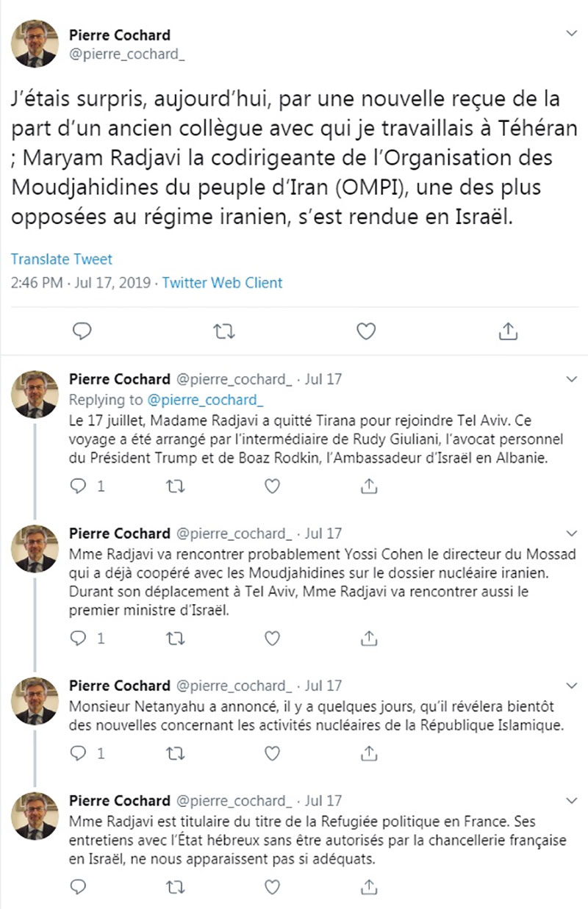Open caret menu on the Netanyahu tweet
The image size is (588, 909).
pyautogui.click(x=572, y=686)
